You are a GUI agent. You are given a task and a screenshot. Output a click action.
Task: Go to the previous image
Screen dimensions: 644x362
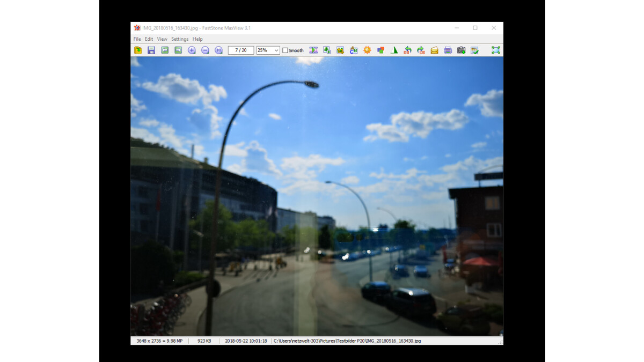165,50
